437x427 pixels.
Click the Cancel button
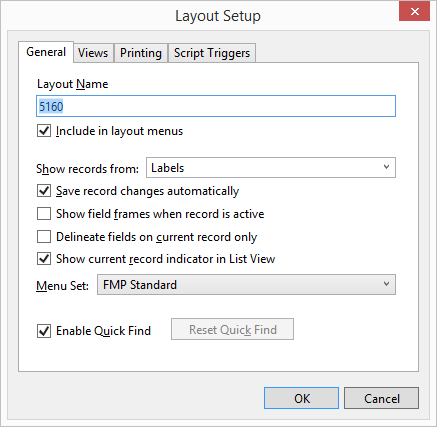[381, 398]
